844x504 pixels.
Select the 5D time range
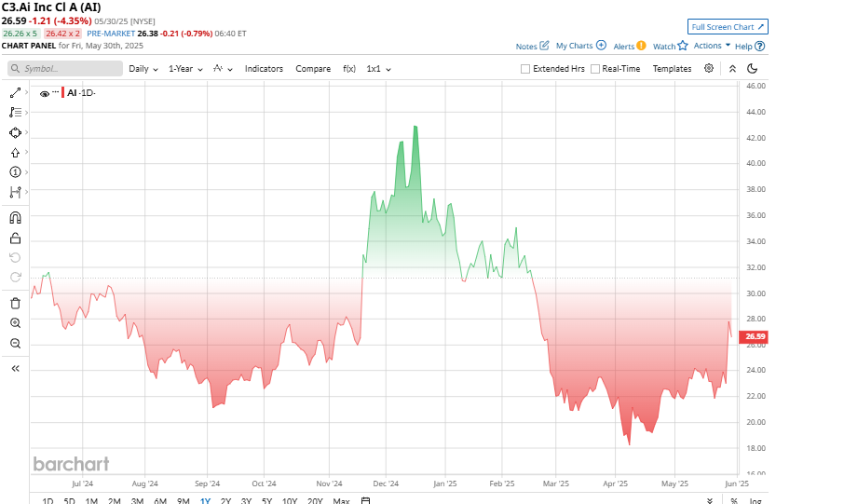tap(69, 501)
